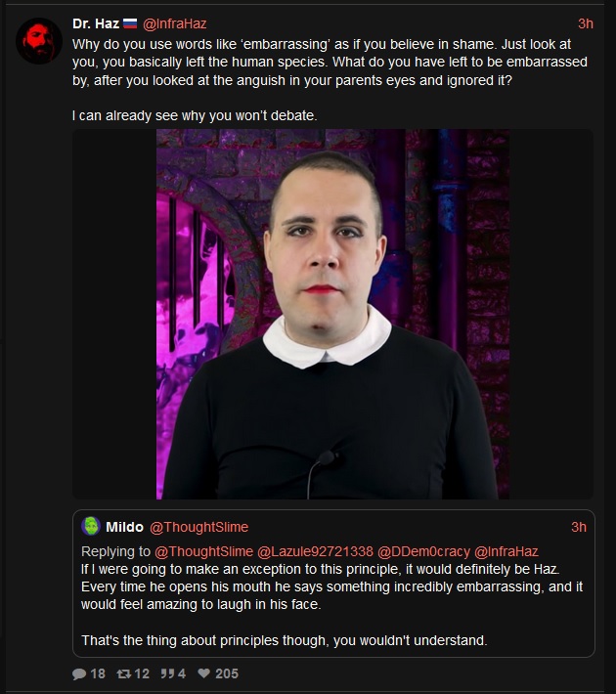Open the quoted tweet's 3h timestamp
The width and height of the screenshot is (616, 694).
tap(579, 527)
